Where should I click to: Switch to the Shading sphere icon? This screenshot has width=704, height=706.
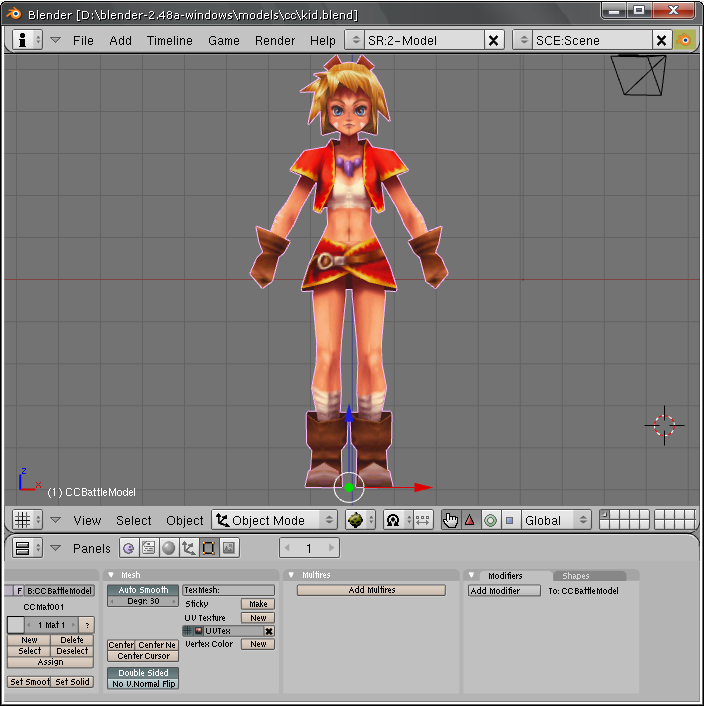tap(169, 548)
